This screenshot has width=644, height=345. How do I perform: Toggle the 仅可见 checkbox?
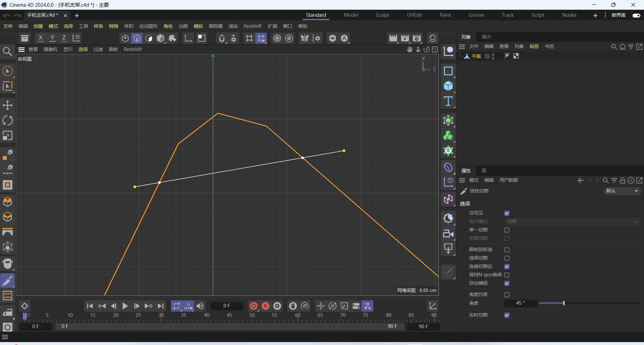tap(507, 213)
